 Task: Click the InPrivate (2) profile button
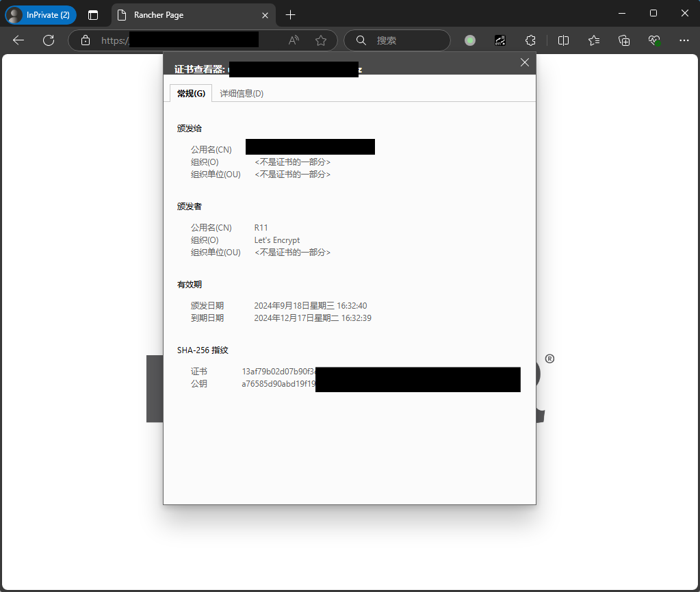(x=40, y=15)
